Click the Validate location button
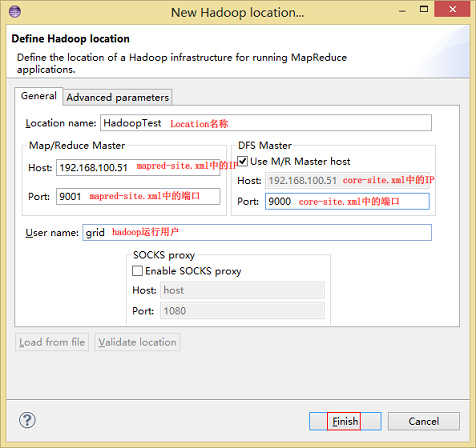The height and width of the screenshot is (448, 476). point(137,342)
